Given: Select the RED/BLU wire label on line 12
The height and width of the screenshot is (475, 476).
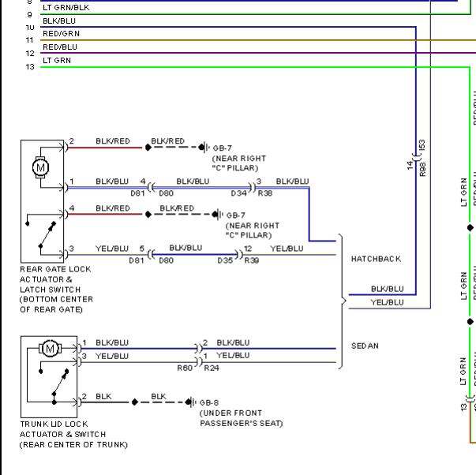Looking at the screenshot, I should (x=60, y=47).
